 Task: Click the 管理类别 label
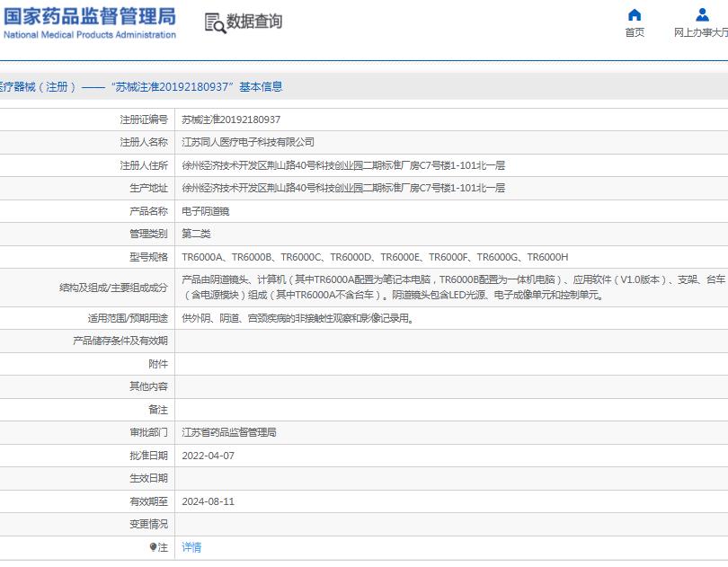pos(148,234)
